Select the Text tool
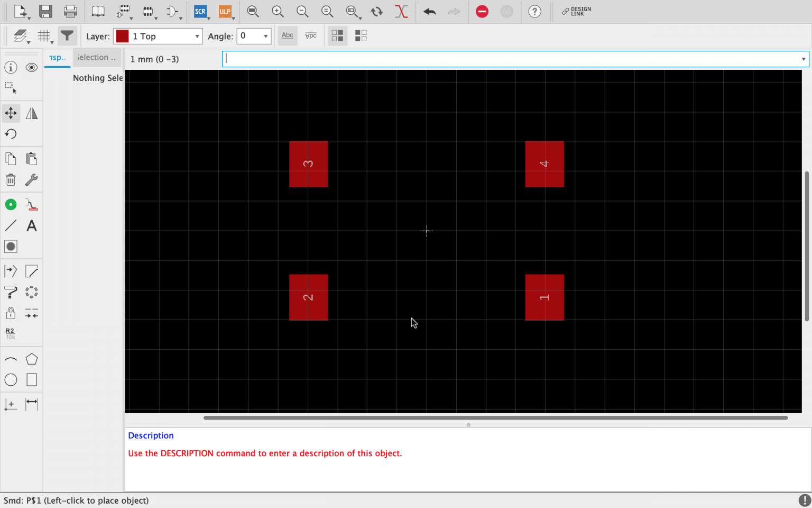 pyautogui.click(x=31, y=225)
